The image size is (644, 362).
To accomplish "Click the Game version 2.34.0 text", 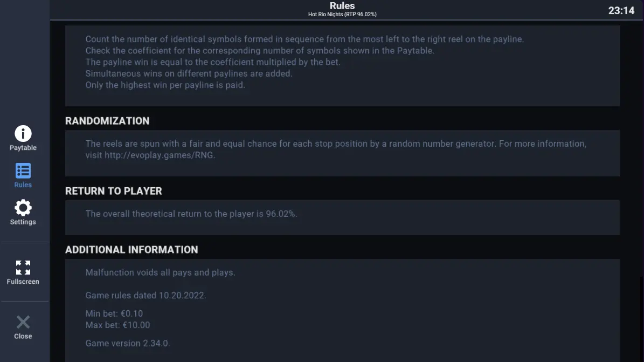I will pos(127,344).
